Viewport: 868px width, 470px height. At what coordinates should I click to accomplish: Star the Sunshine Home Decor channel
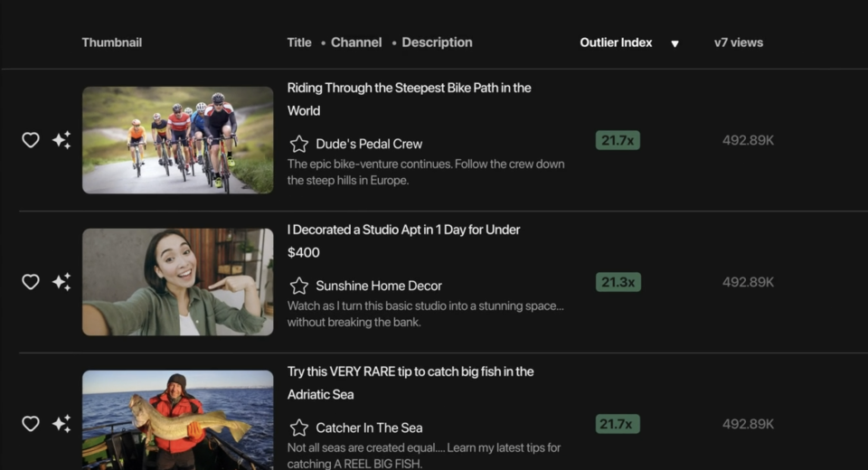tap(299, 286)
